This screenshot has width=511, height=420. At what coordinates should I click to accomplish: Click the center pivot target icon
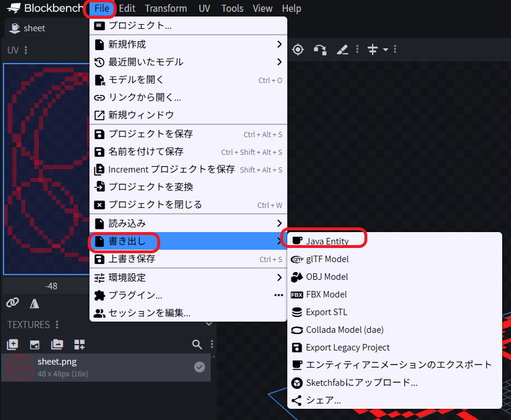[298, 49]
